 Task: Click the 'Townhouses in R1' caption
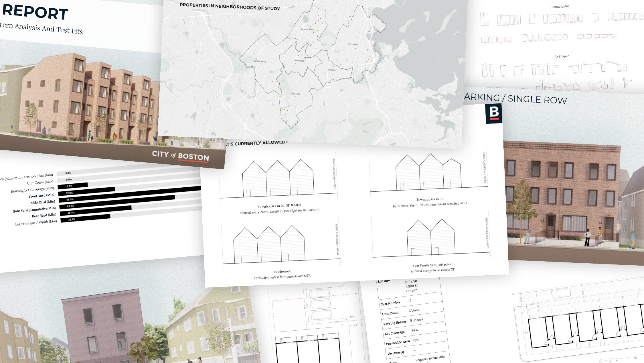pos(429,199)
